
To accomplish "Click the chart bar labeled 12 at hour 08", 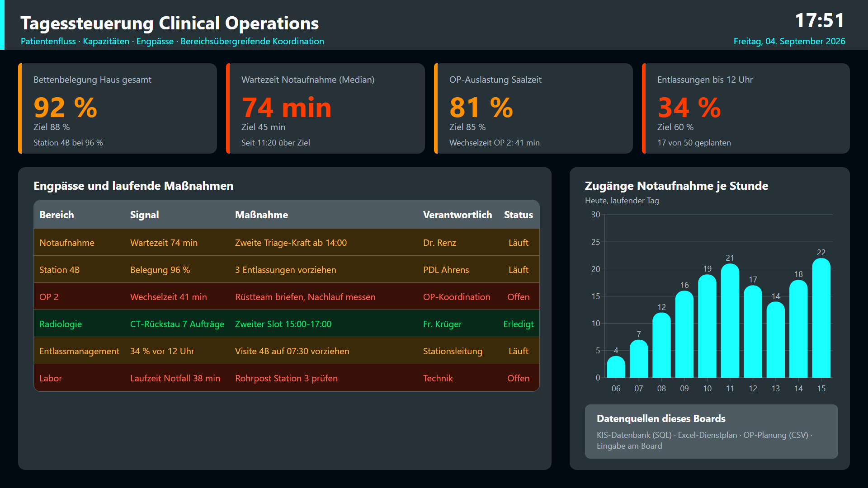I will point(661,345).
